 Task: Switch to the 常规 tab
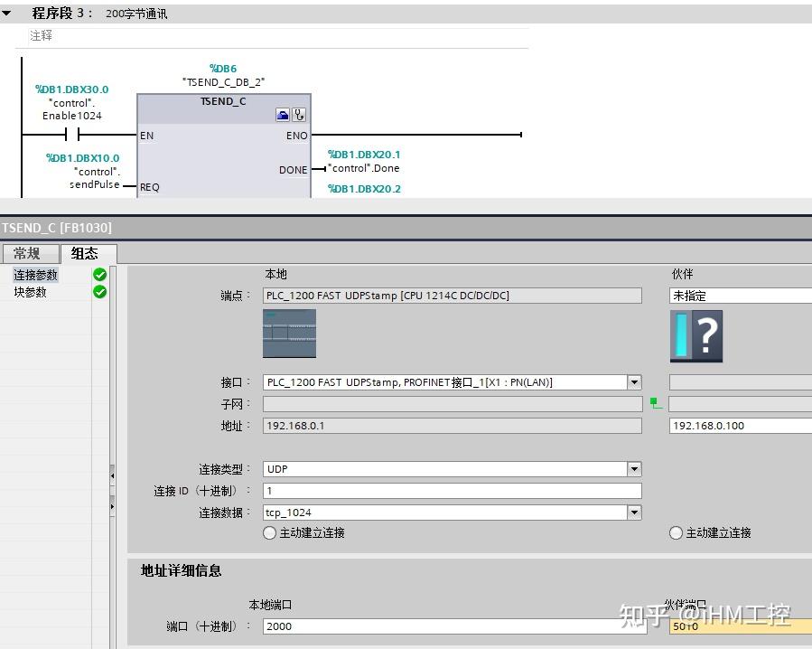pyautogui.click(x=29, y=253)
